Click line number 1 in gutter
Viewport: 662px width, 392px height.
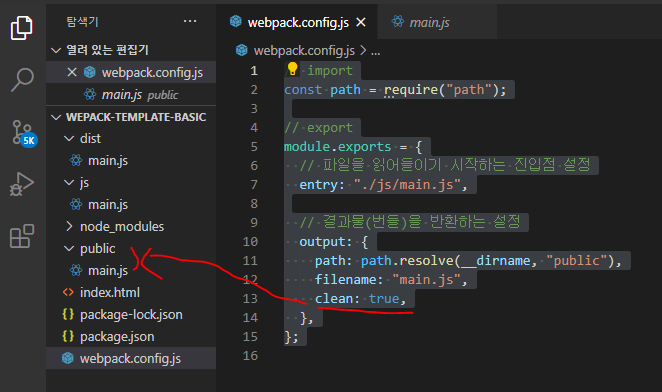[x=254, y=71]
